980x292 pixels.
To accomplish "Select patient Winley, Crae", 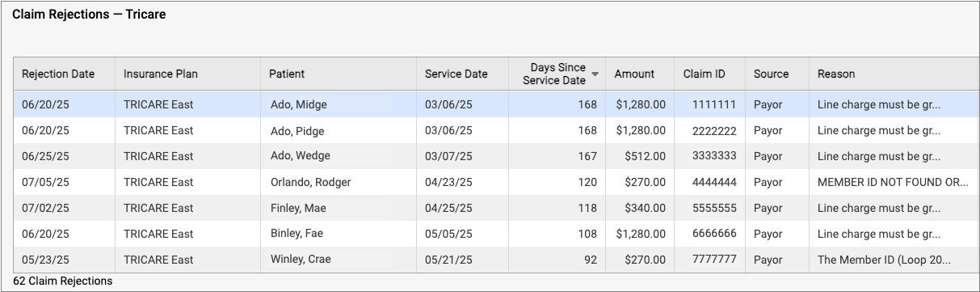I will 301,260.
